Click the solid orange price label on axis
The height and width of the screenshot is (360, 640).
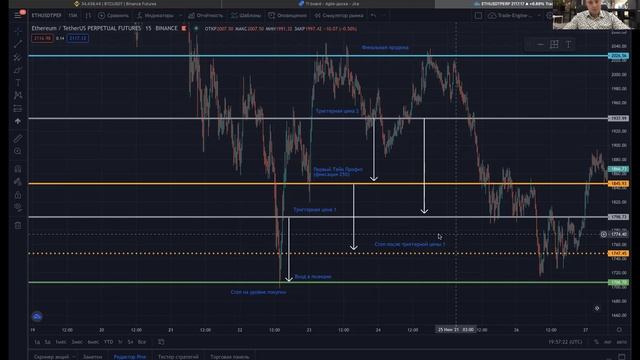click(618, 184)
